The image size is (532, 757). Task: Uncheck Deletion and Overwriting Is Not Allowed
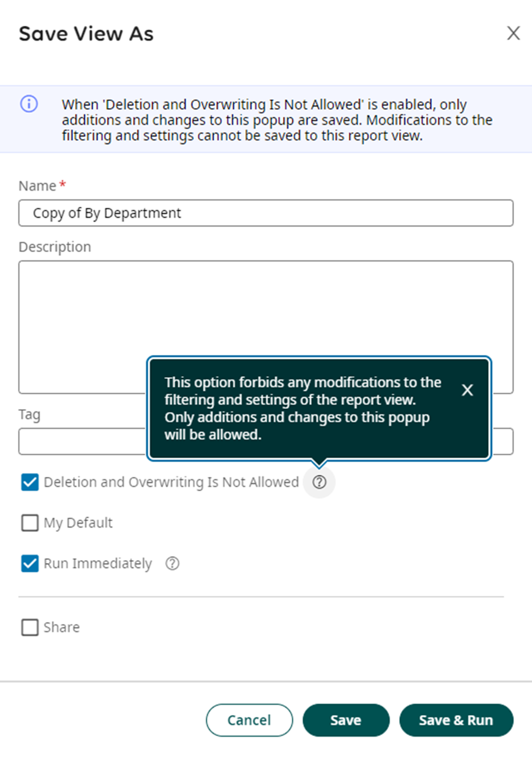(x=30, y=482)
